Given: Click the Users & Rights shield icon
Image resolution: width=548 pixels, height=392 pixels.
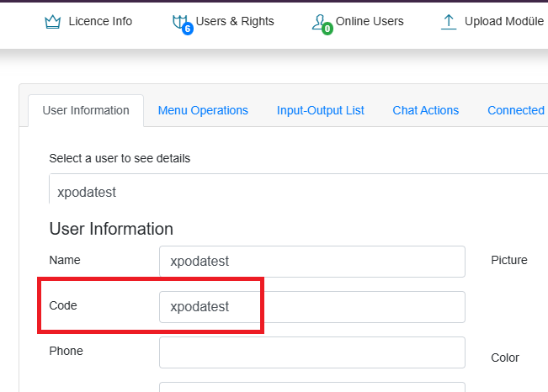Looking at the screenshot, I should click(x=179, y=22).
